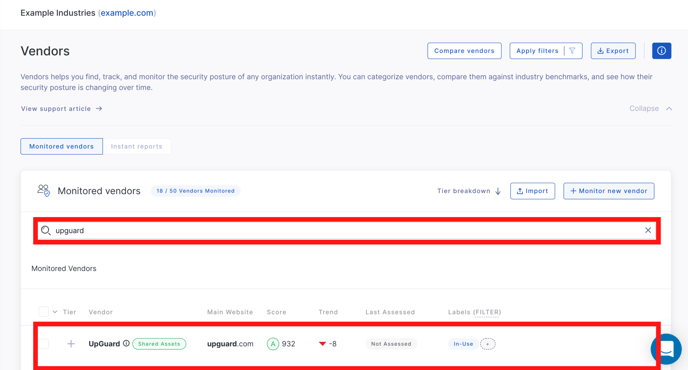Click the Labels (FILTER) header
This screenshot has width=688, height=370.
(x=474, y=312)
